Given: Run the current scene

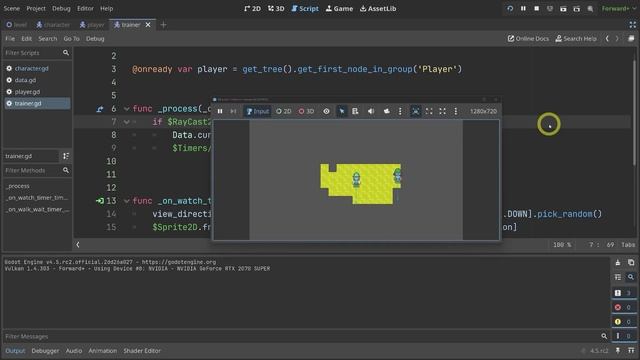Looking at the screenshot, I should tap(563, 9).
